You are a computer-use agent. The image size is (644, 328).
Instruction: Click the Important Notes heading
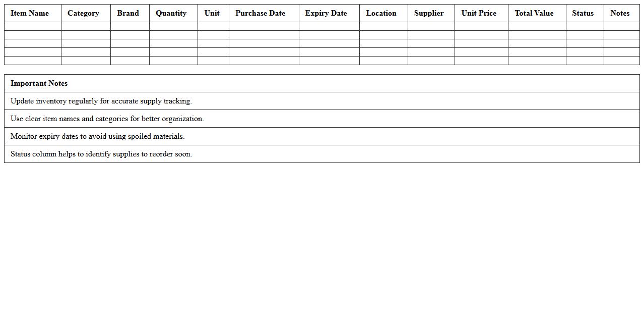coord(39,83)
